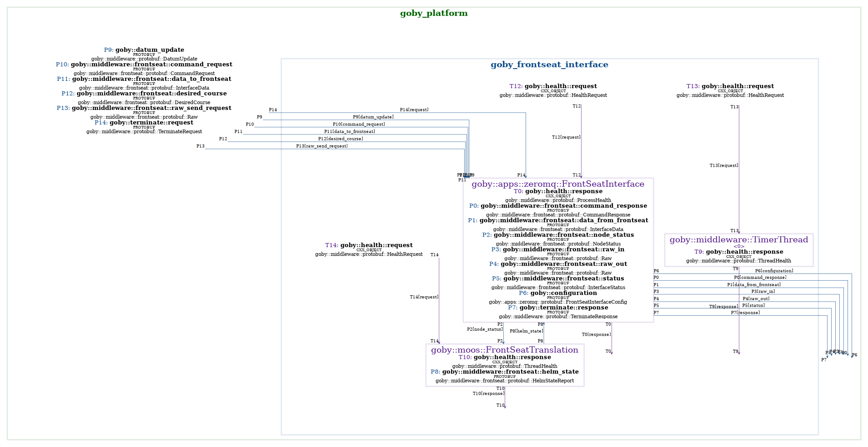Select the goby::middleware::TimerThread node title

pos(738,240)
